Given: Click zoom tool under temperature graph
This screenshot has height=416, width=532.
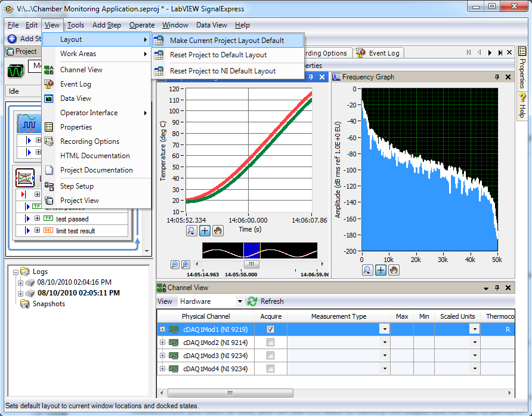Looking at the screenshot, I should tap(191, 232).
